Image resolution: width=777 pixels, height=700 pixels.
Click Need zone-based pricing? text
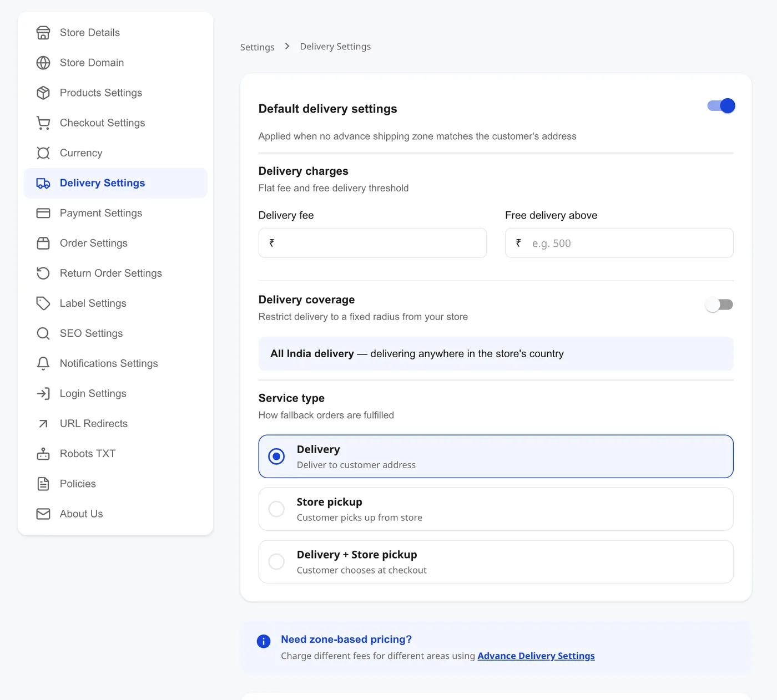click(346, 640)
